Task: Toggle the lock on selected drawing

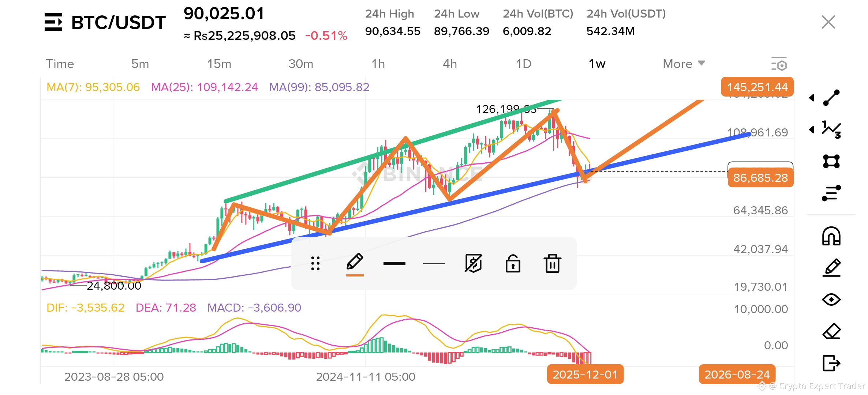Action: (x=513, y=263)
